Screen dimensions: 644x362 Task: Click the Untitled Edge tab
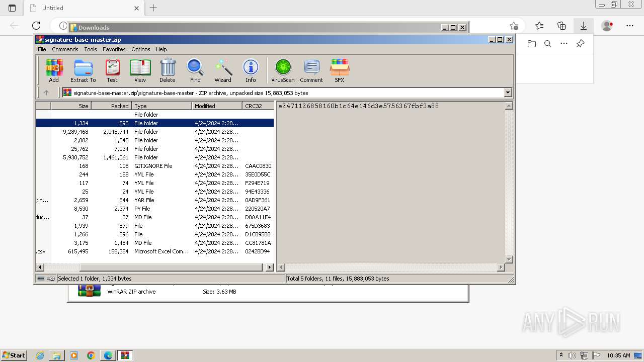tap(84, 8)
